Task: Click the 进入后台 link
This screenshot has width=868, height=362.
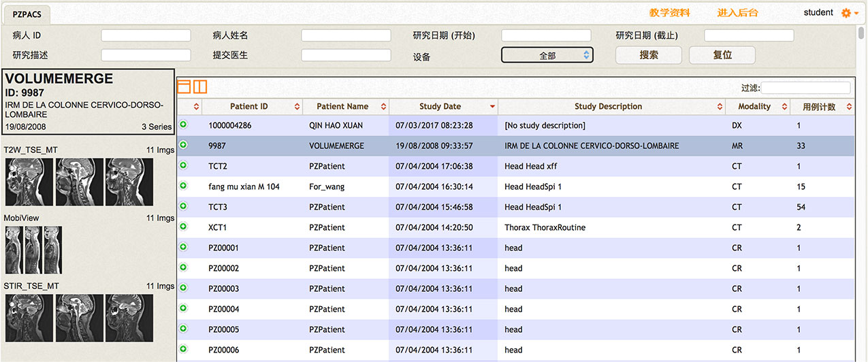Action: click(737, 13)
